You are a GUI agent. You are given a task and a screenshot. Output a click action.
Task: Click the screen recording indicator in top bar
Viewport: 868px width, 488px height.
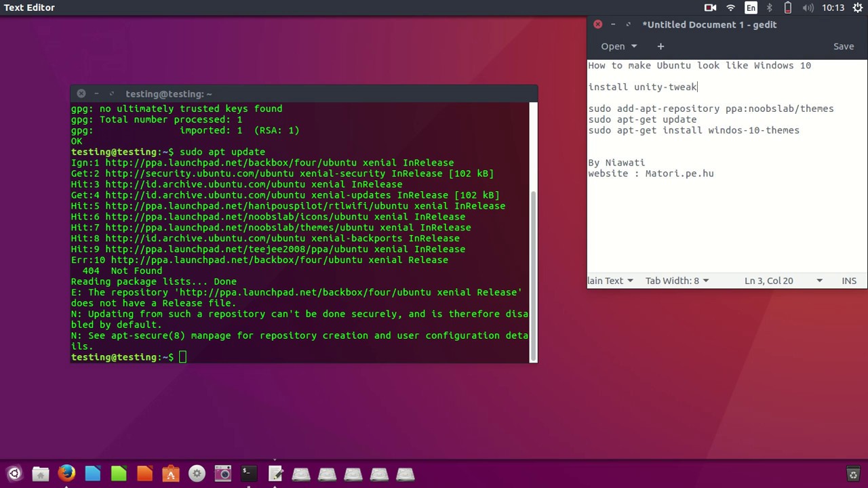point(710,7)
